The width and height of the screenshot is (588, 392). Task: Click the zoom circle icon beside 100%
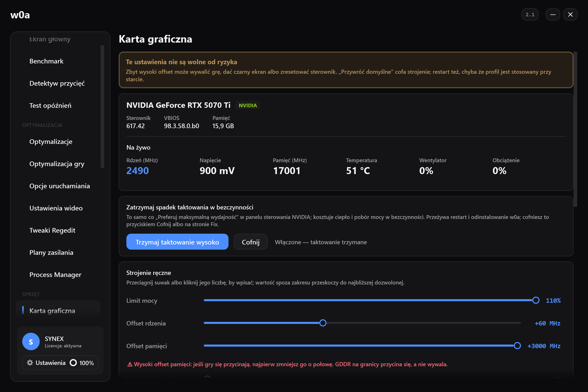(73, 363)
